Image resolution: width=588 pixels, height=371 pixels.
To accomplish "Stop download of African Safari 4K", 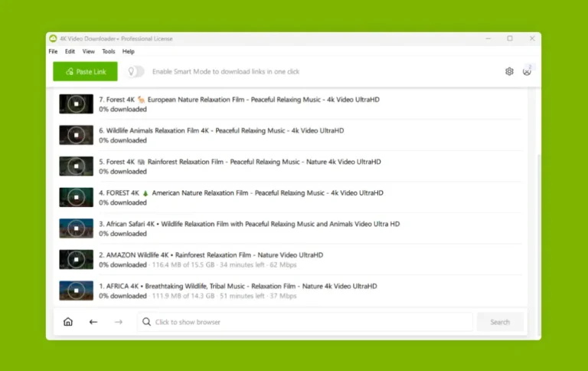I will 76,228.
